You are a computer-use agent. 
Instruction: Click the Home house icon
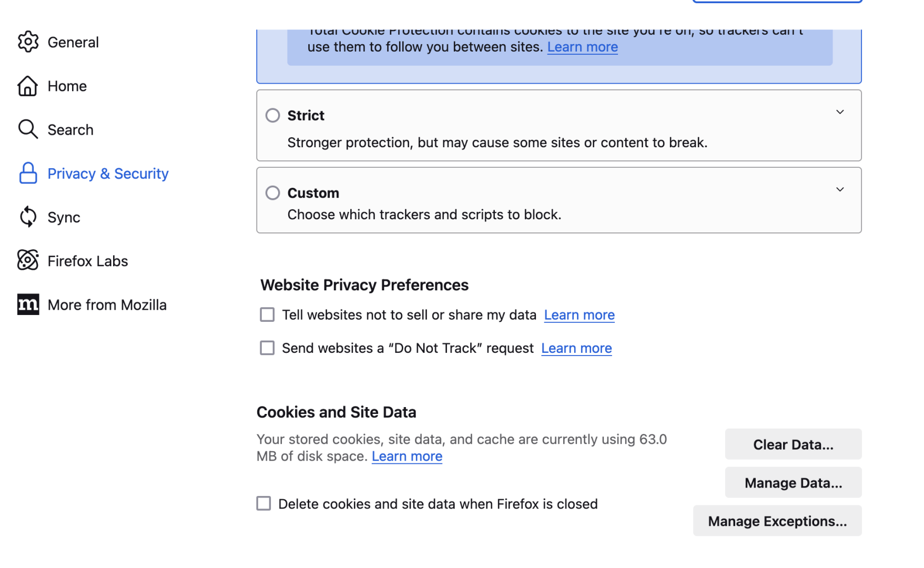point(28,86)
